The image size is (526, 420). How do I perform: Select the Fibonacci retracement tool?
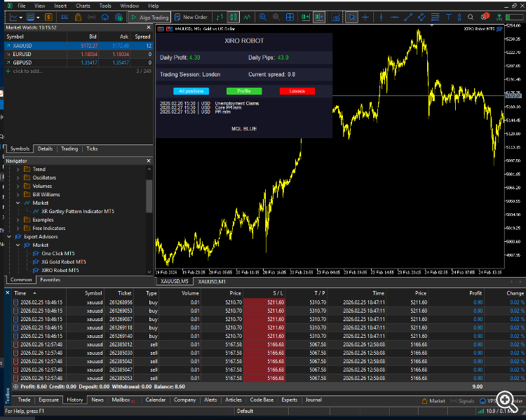[x=435, y=17]
